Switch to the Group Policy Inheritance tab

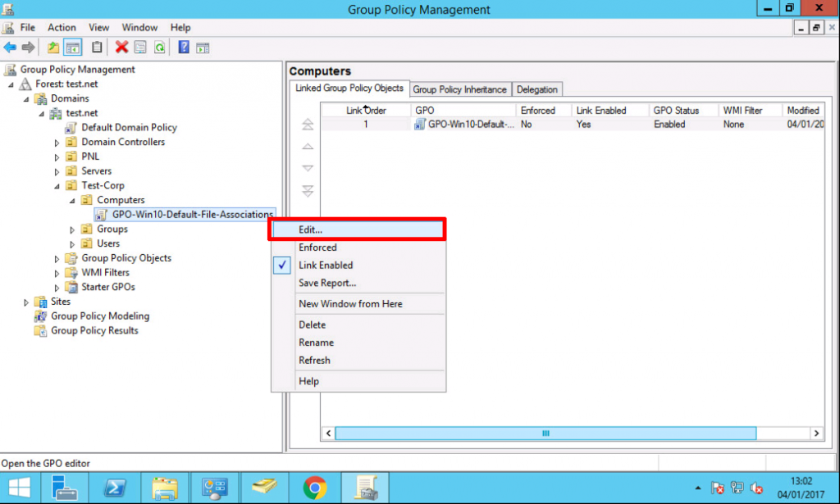tap(459, 89)
